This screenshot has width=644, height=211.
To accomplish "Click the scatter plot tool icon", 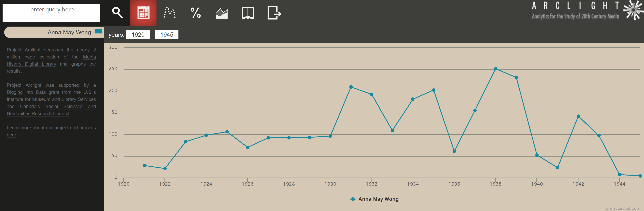I will point(170,12).
